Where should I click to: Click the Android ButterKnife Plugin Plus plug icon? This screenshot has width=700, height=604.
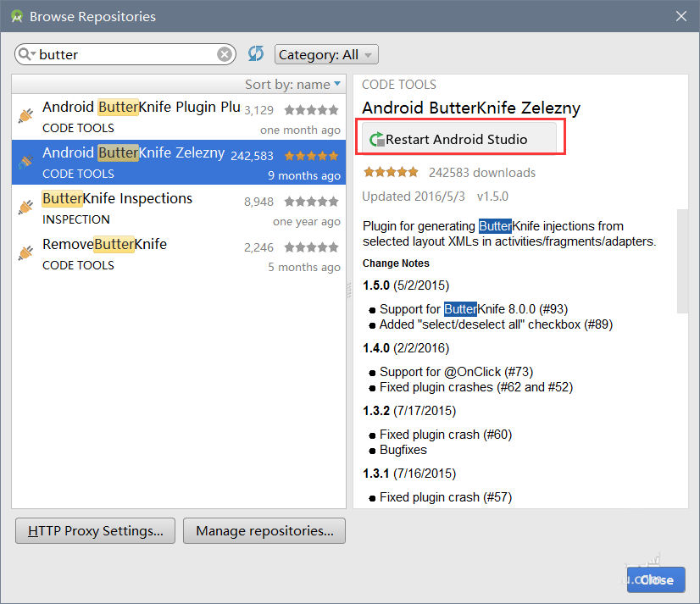coord(26,115)
